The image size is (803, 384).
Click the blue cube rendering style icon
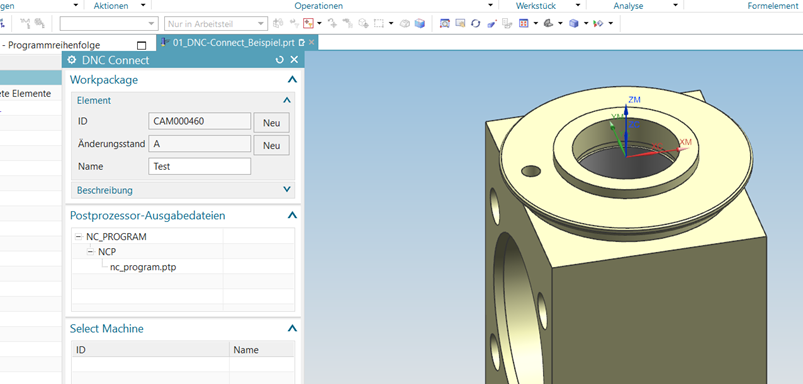tap(574, 23)
